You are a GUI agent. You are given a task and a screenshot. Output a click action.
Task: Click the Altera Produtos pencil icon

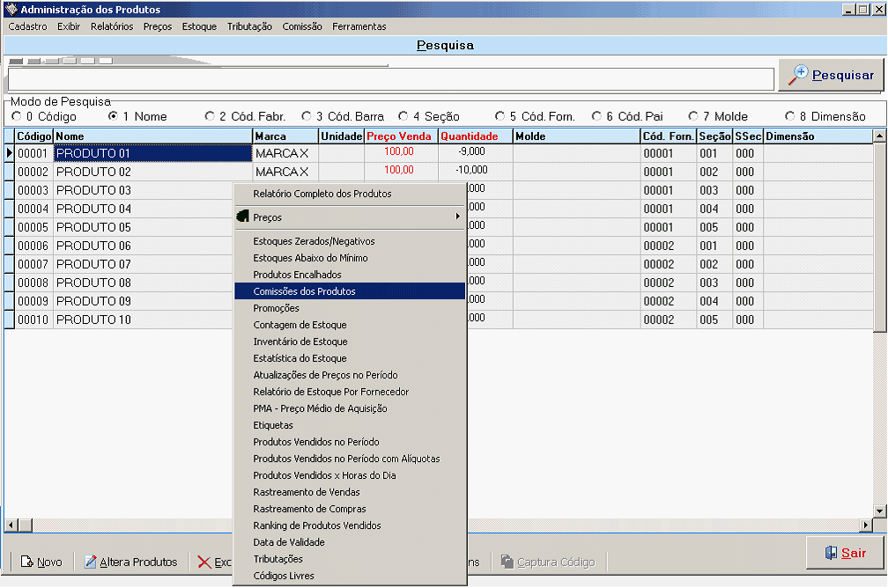click(x=90, y=562)
